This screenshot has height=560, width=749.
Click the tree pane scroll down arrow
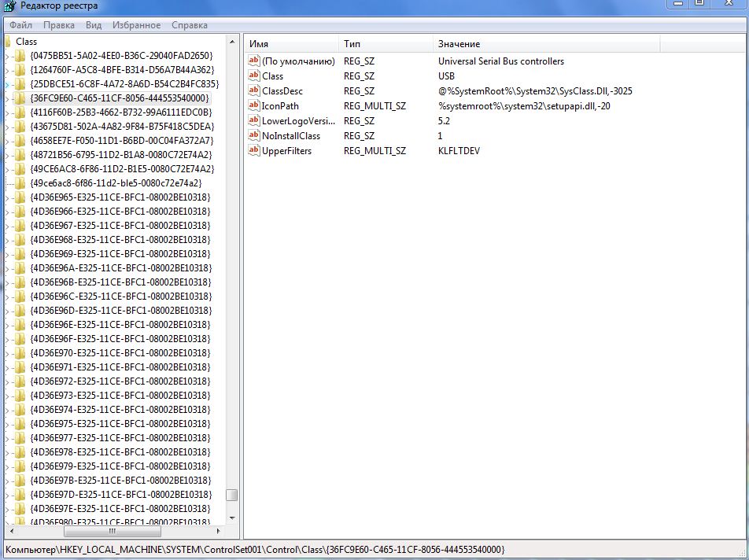click(x=232, y=518)
